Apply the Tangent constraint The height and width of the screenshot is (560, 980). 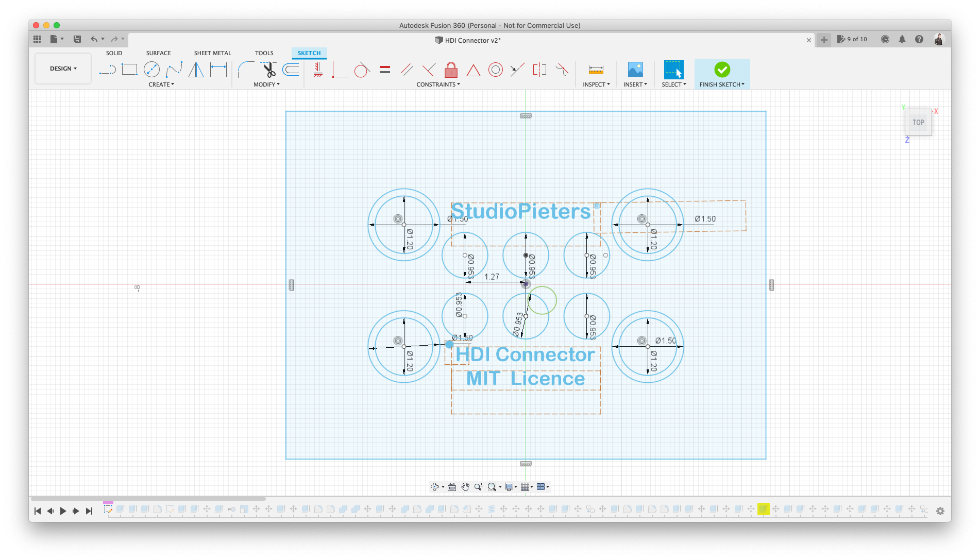tap(362, 70)
